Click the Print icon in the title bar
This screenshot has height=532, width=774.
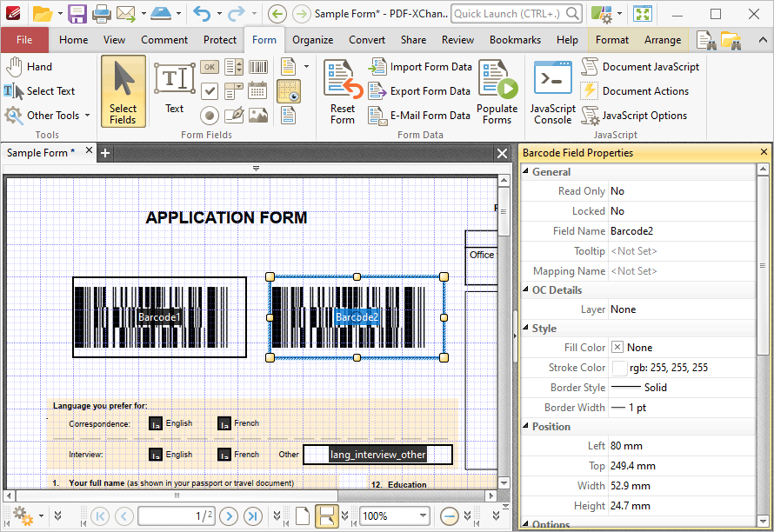tap(102, 14)
